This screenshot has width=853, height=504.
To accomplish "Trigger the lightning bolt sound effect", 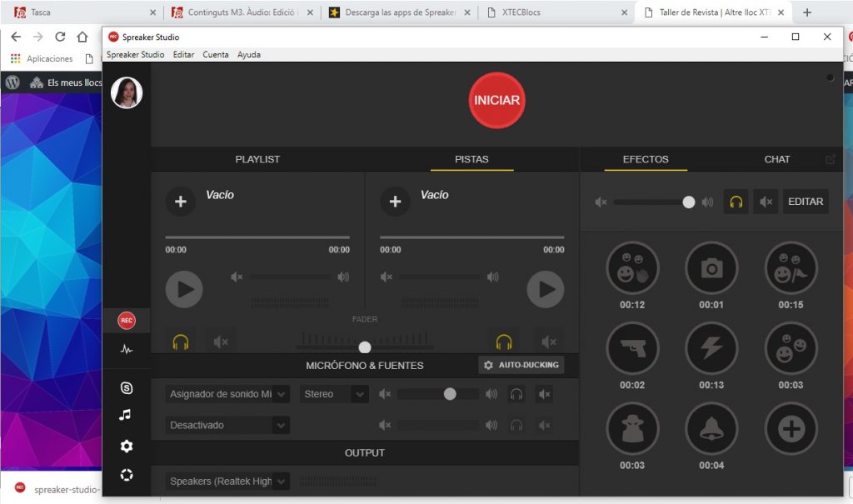I will click(711, 348).
